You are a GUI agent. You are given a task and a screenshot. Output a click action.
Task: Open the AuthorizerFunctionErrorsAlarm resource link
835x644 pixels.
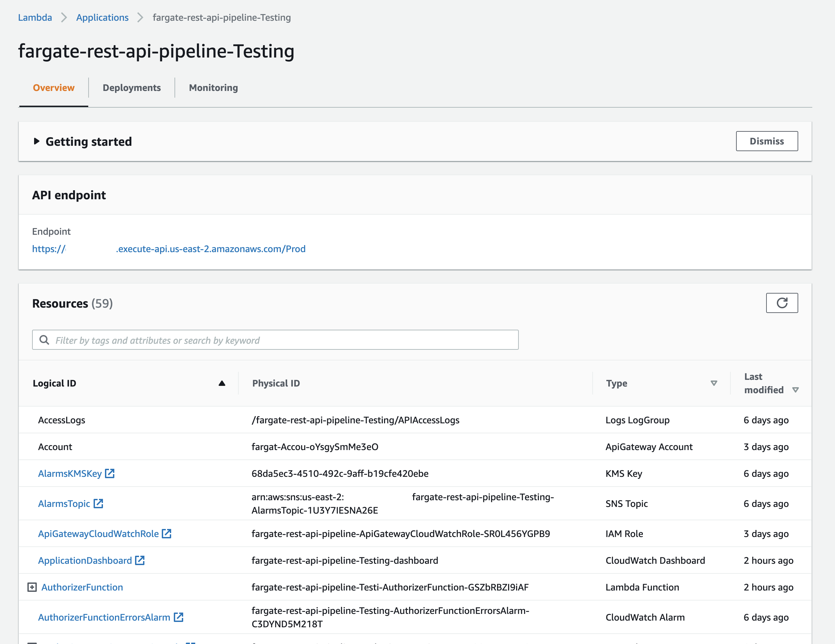pyautogui.click(x=104, y=617)
